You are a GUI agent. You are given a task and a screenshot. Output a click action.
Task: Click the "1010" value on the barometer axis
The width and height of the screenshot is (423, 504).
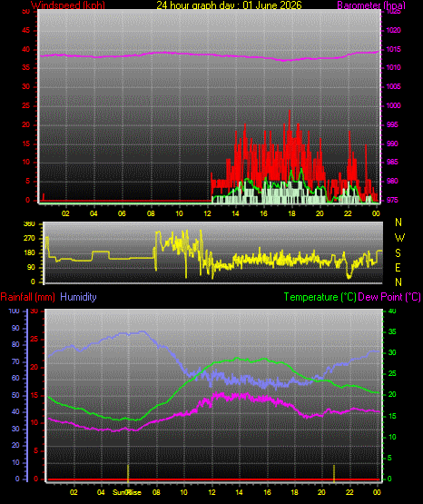(x=393, y=67)
